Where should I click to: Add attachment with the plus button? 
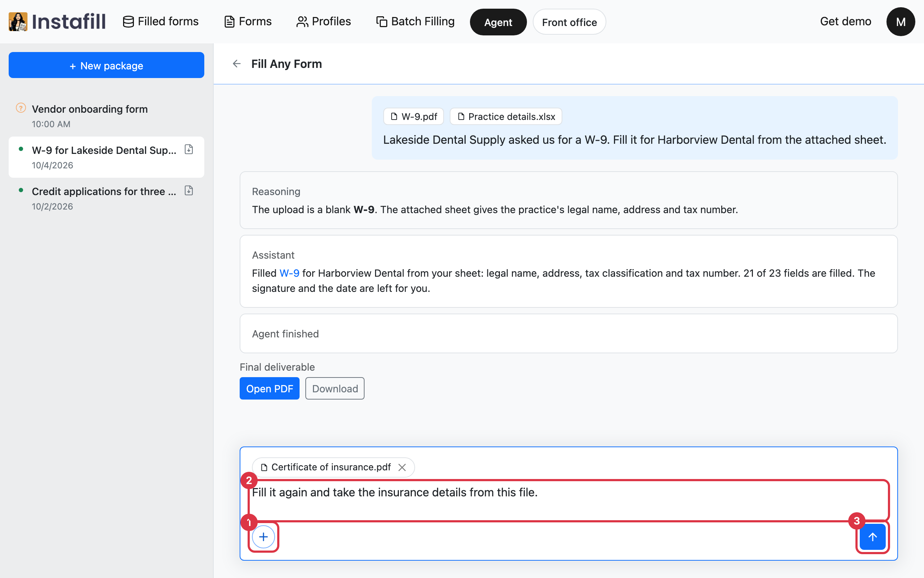263,537
